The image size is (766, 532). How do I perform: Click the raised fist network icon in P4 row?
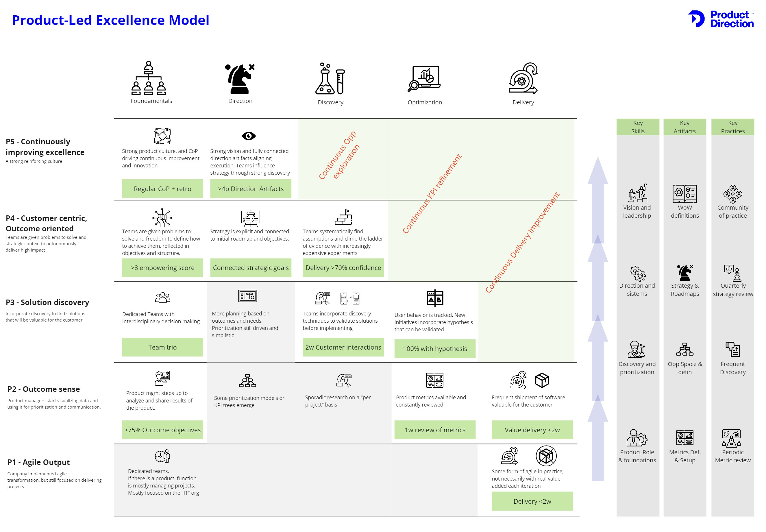tap(162, 217)
